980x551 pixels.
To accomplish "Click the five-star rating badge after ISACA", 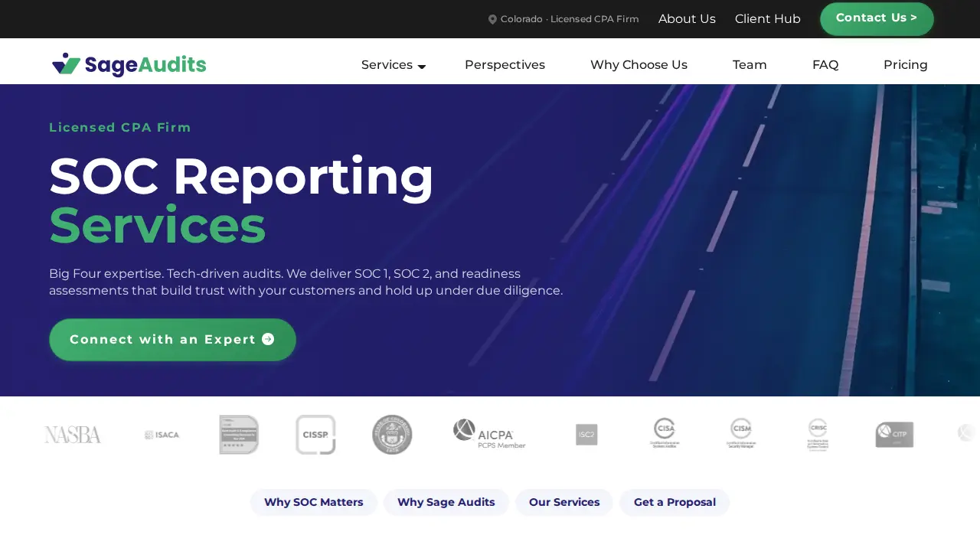I will [x=239, y=435].
